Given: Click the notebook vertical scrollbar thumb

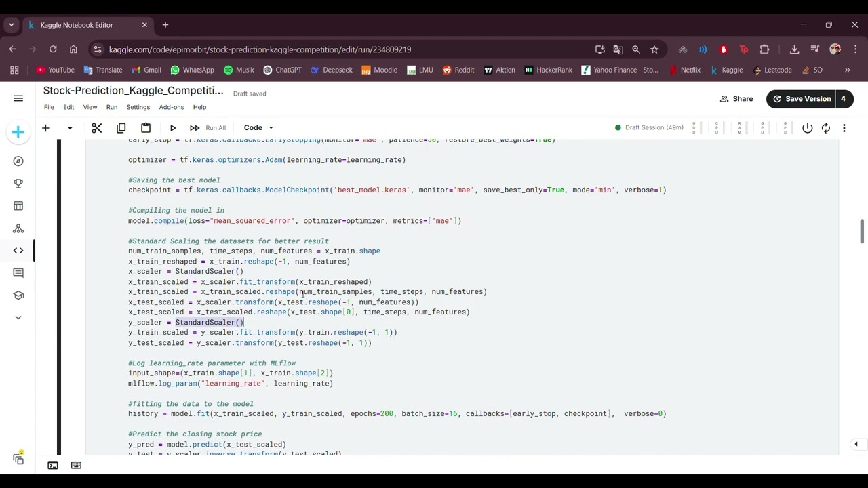Looking at the screenshot, I should 862,230.
